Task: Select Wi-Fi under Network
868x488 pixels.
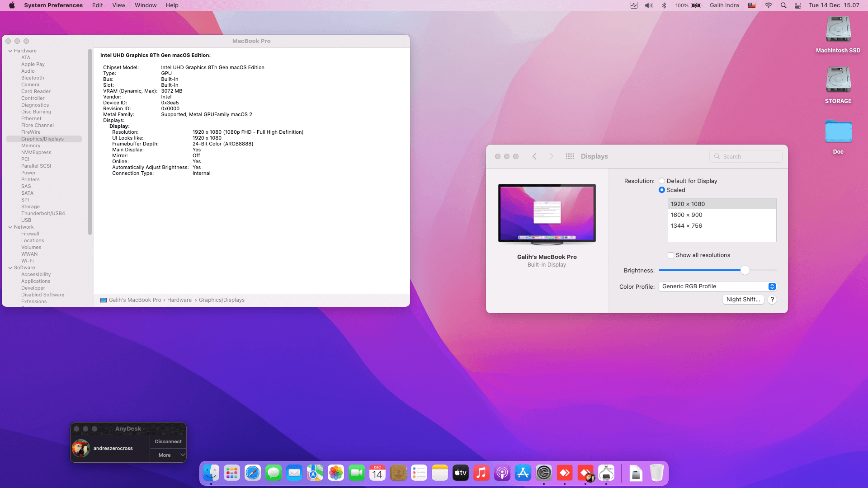Action: click(27, 261)
